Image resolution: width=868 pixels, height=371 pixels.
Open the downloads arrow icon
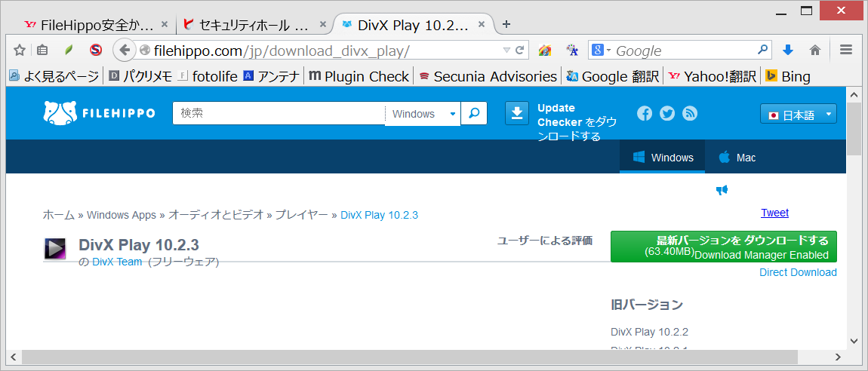(x=788, y=51)
